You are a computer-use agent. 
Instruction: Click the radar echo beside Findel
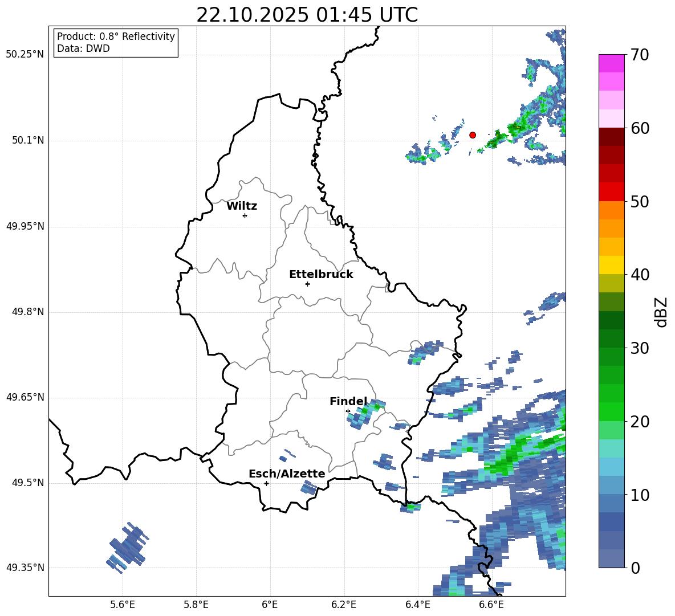[x=366, y=414]
